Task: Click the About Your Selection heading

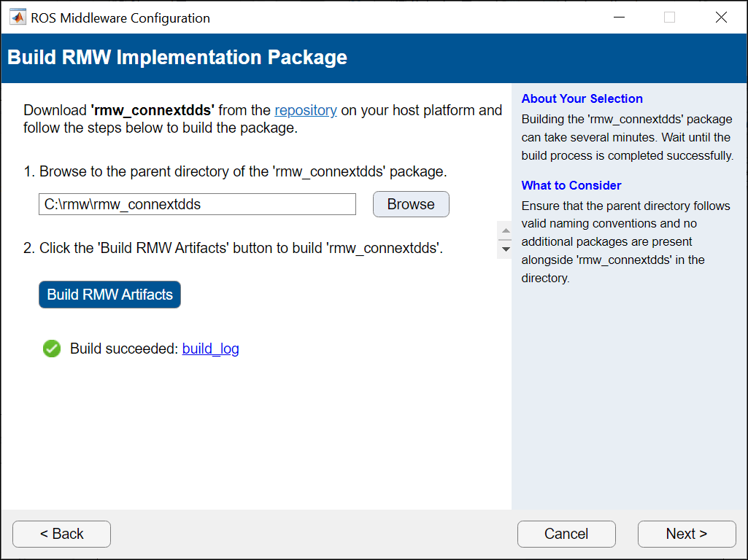Action: [x=582, y=98]
